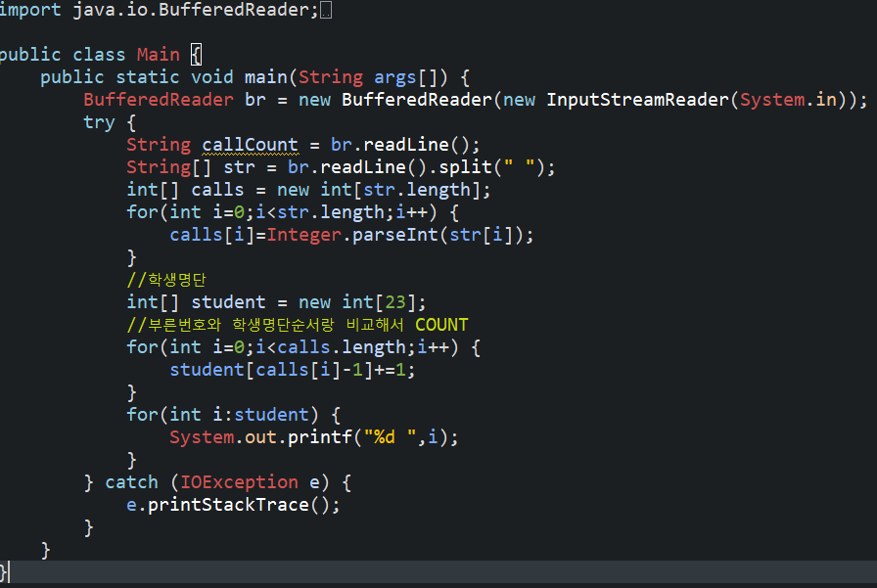Click the comment //학생명단
This screenshot has height=588, width=877.
(x=166, y=279)
